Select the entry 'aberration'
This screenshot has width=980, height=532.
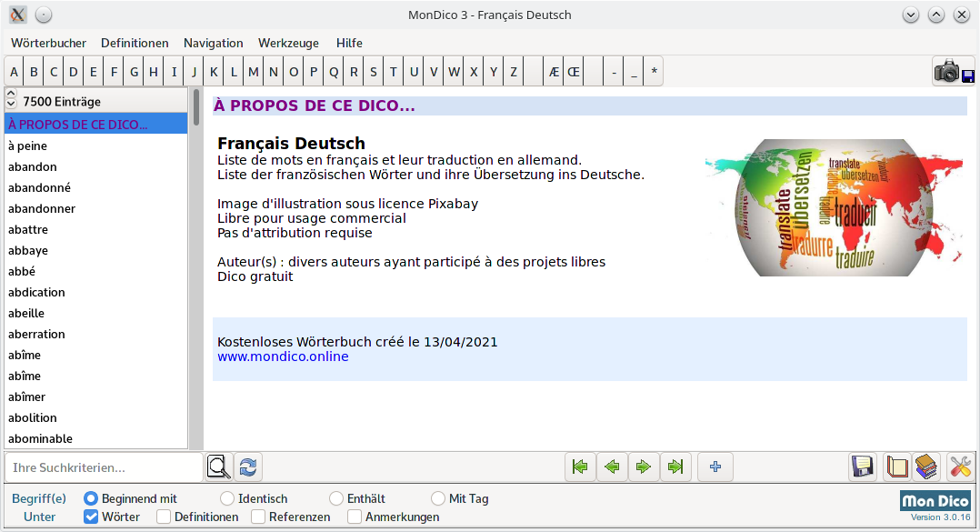pos(96,335)
